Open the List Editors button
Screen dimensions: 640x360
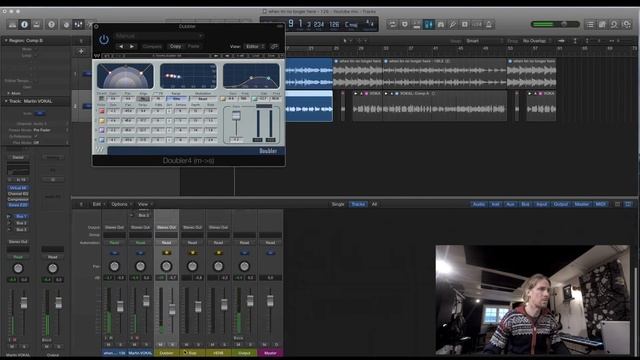590,24
